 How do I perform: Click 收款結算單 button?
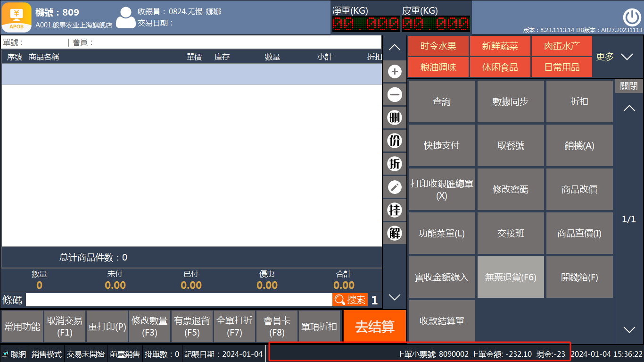click(x=442, y=321)
